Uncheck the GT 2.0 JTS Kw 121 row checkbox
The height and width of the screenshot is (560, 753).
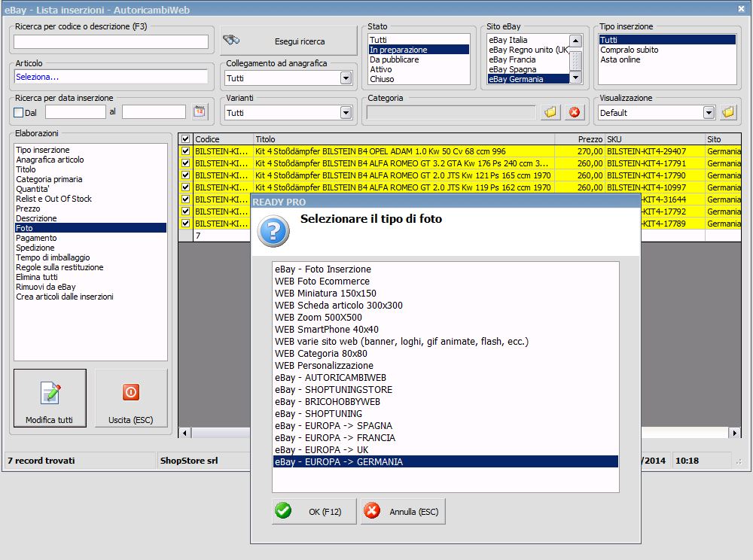[x=185, y=175]
